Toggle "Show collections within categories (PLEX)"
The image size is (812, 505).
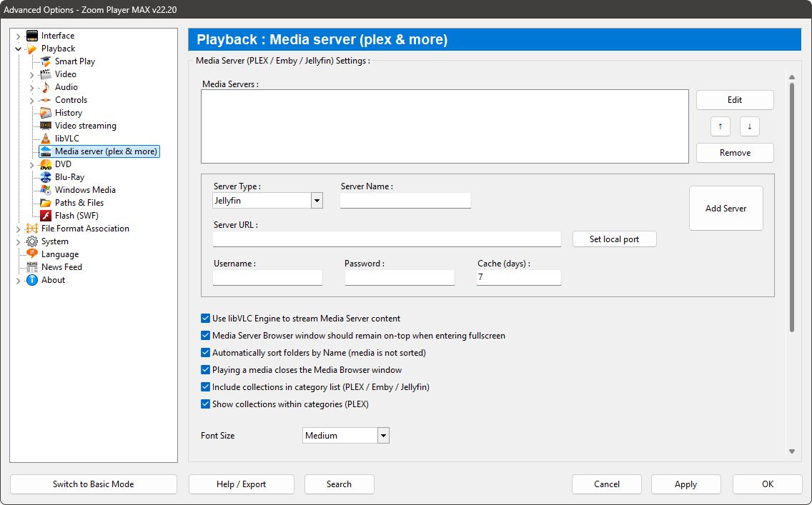(205, 404)
